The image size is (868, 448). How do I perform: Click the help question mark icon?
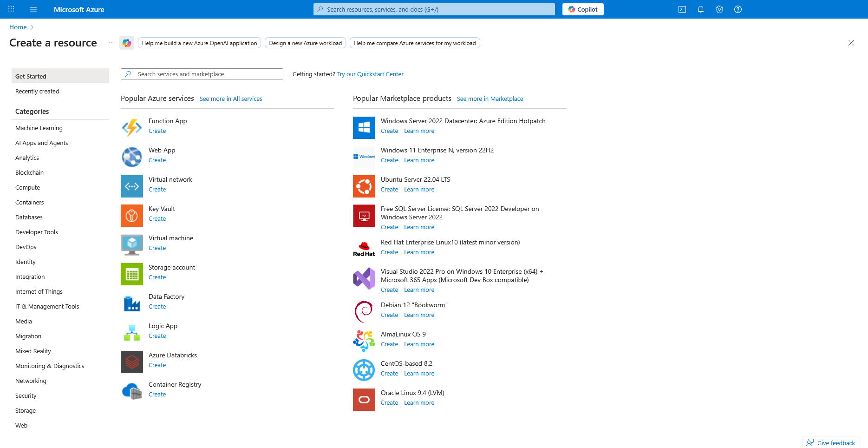coord(738,9)
